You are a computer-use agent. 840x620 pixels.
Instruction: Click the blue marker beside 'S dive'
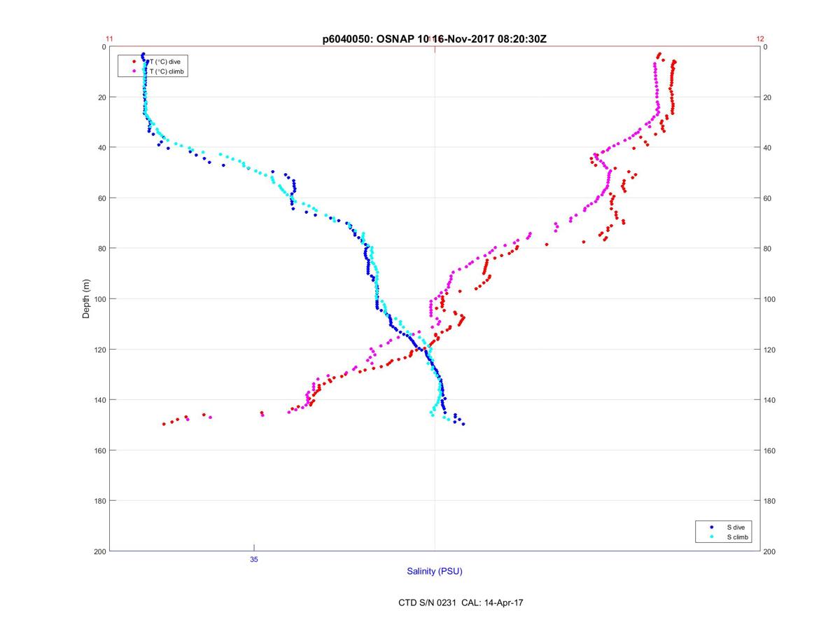click(x=712, y=527)
